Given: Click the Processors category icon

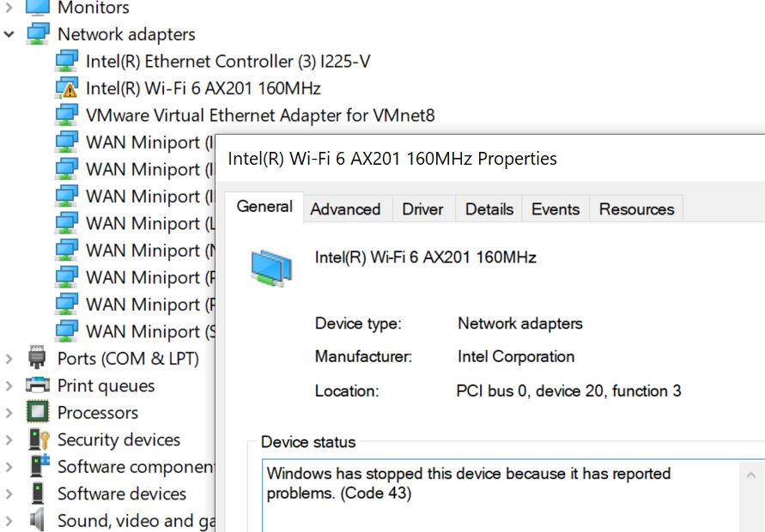Looking at the screenshot, I should [x=36, y=412].
